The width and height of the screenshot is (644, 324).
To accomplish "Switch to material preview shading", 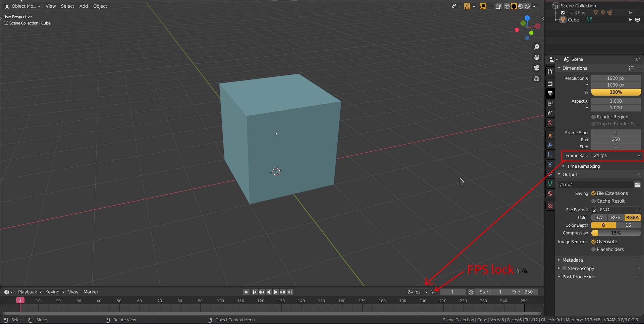I will 521,6.
